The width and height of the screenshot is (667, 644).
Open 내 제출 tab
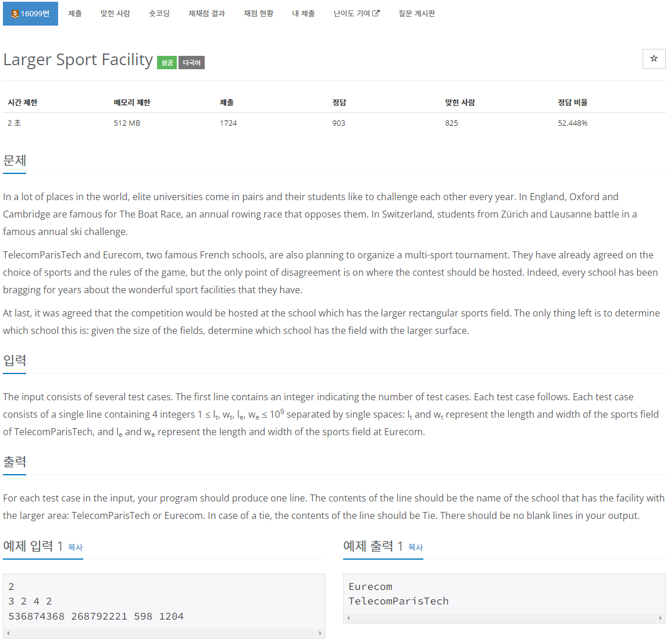tap(304, 13)
